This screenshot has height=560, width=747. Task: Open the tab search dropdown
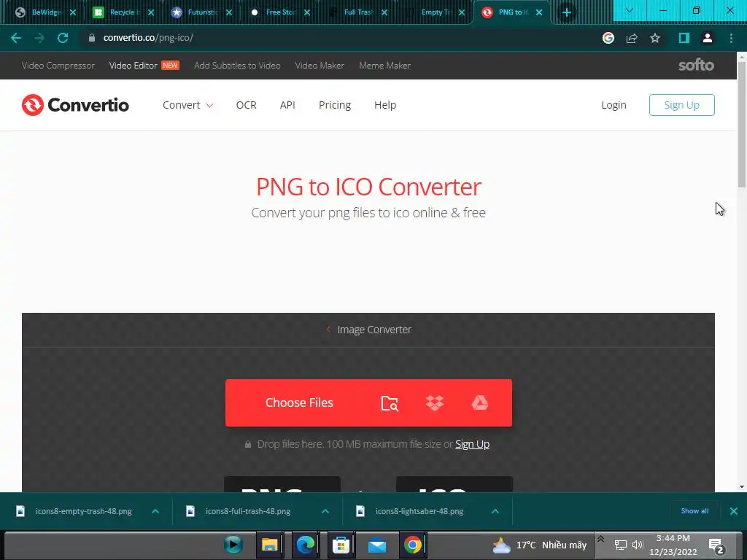pos(630,10)
